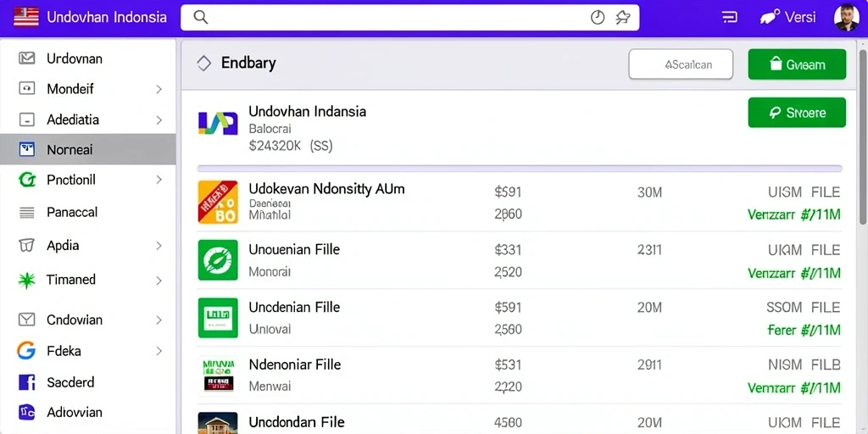
Task: Open the list icon left of Versi
Action: [730, 17]
